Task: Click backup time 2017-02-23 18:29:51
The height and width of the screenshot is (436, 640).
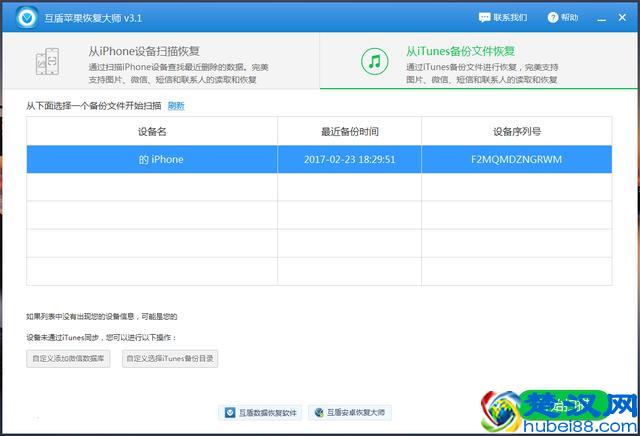Action: [x=349, y=159]
